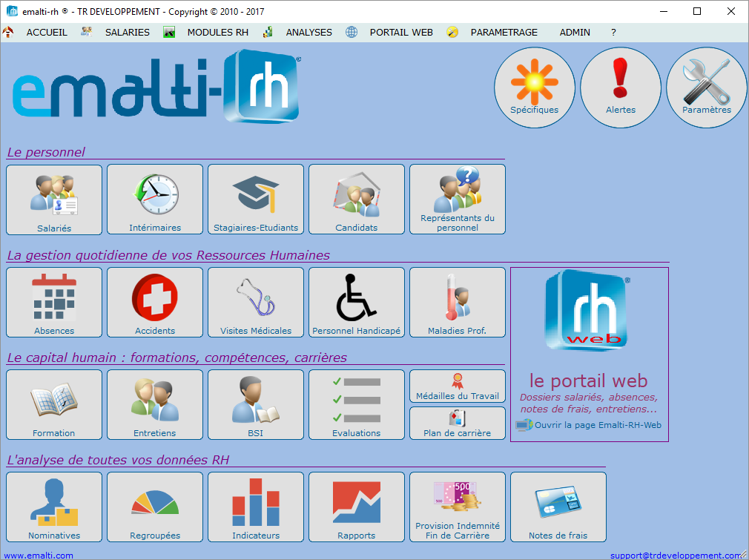Click the rh web portal logo
749x560 pixels.
(587, 309)
